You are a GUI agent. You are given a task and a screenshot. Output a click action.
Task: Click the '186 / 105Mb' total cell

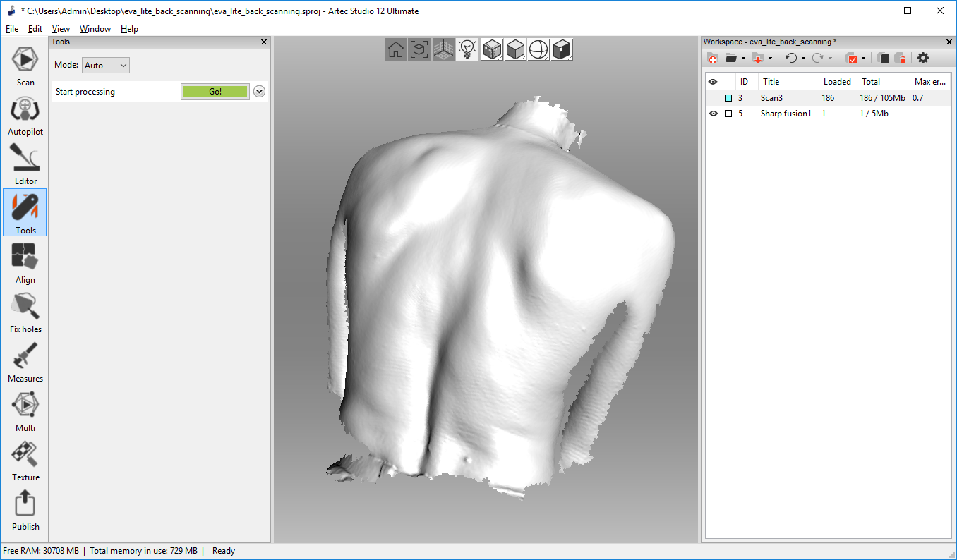click(x=882, y=98)
